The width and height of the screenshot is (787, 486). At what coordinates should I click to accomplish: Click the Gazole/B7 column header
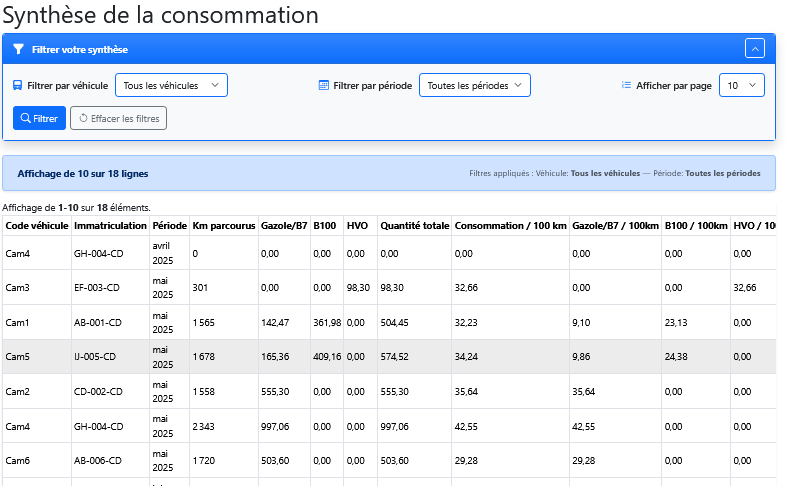283,226
